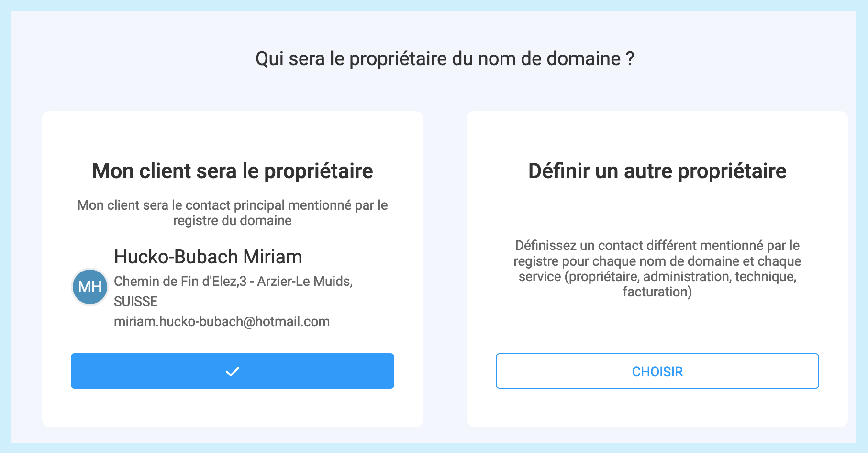Screen dimensions: 868x453
Task: Click the country text 'SUISSE'
Action: [x=135, y=301]
